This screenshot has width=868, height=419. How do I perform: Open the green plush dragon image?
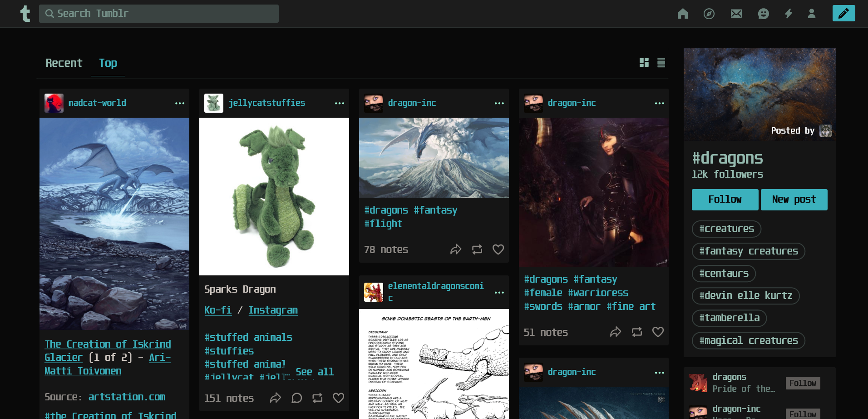pyautogui.click(x=274, y=196)
